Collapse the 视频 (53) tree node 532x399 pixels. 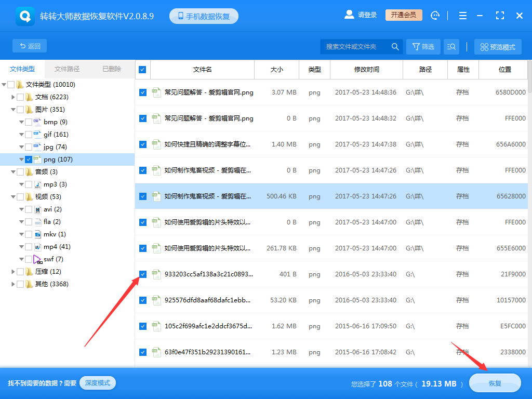pyautogui.click(x=13, y=197)
